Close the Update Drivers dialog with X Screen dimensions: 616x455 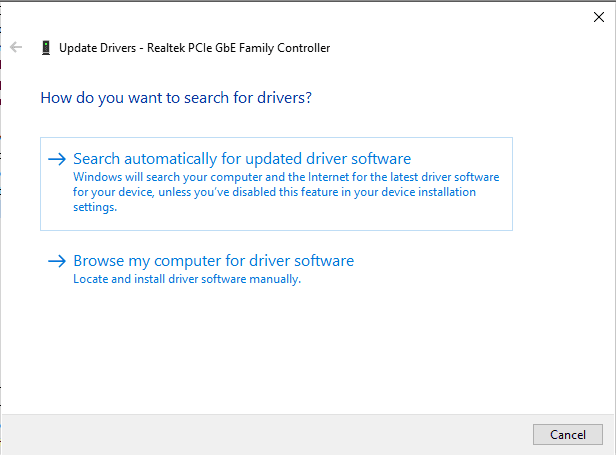[598, 16]
